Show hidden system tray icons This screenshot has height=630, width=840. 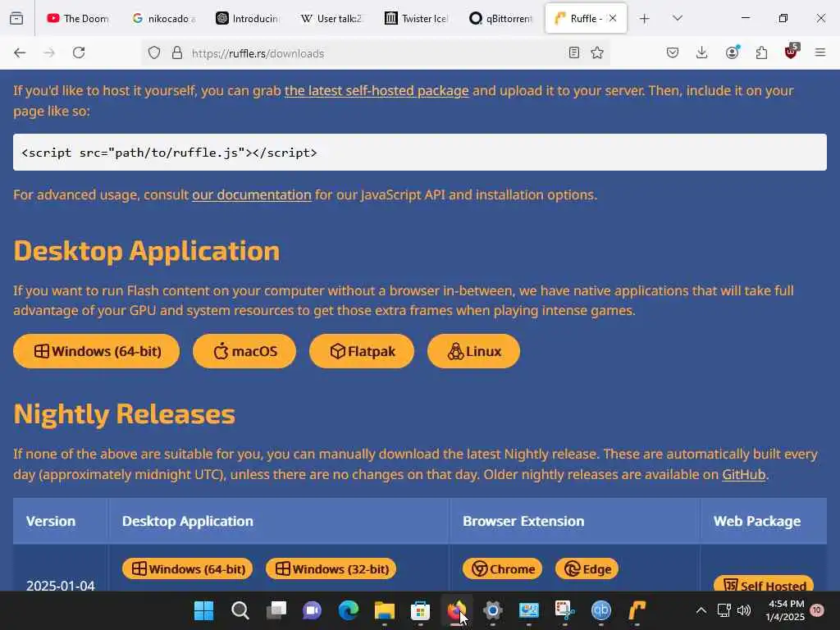click(701, 610)
